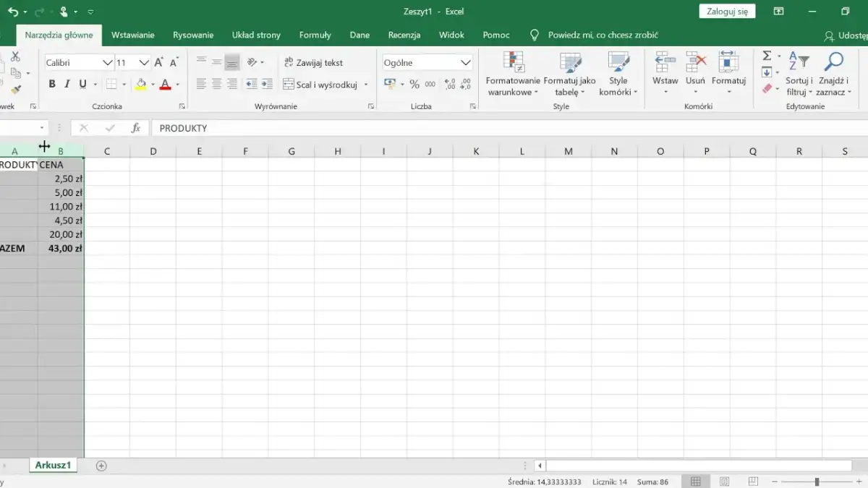This screenshot has height=488, width=868.
Task: Open the font size dropdown
Action: coord(144,63)
